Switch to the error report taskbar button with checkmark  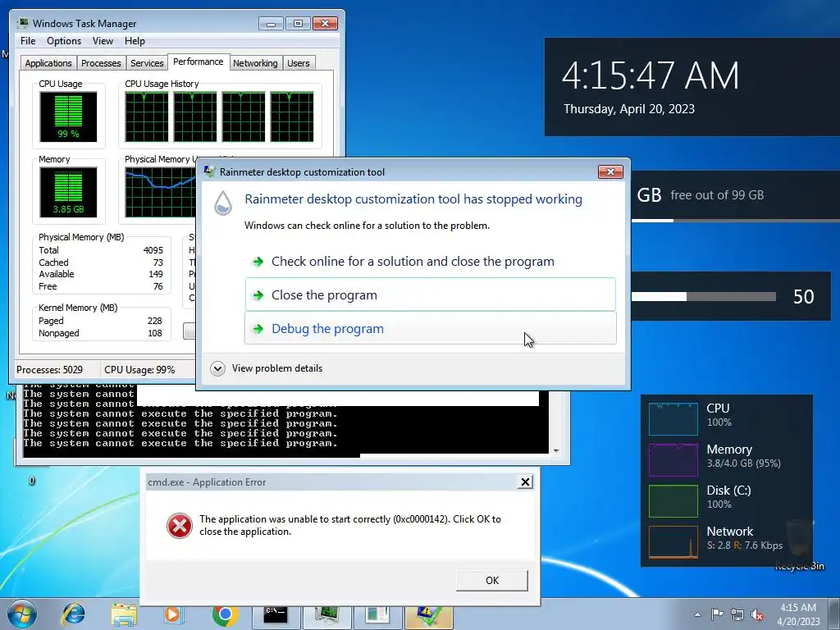coord(429,615)
